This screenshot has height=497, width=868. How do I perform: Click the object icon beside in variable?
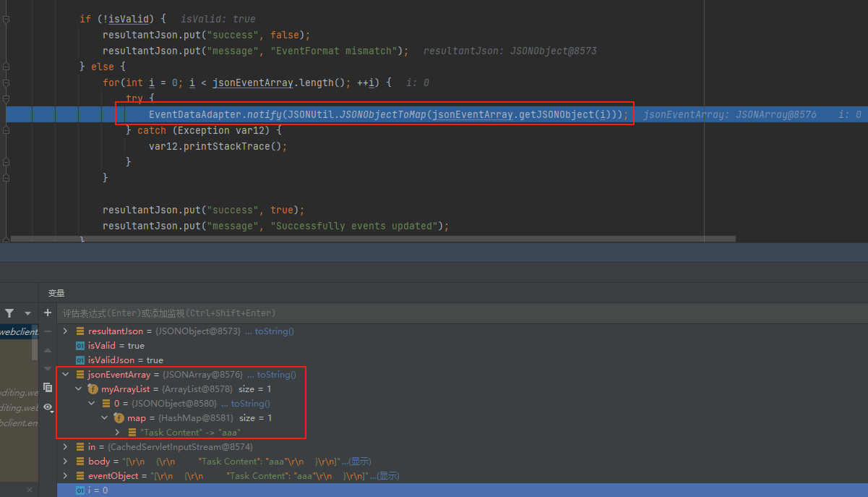[x=80, y=447]
